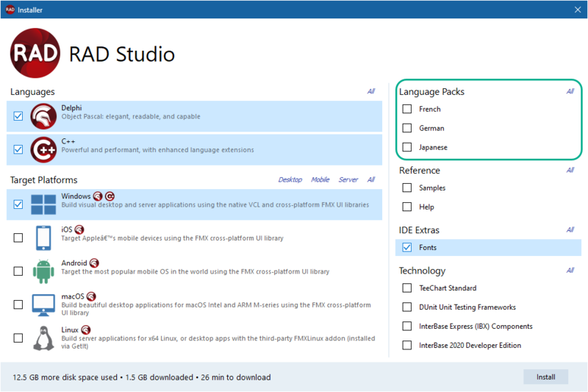Select All under Language Packs
Screen dimensions: 588x392
pyautogui.click(x=570, y=91)
